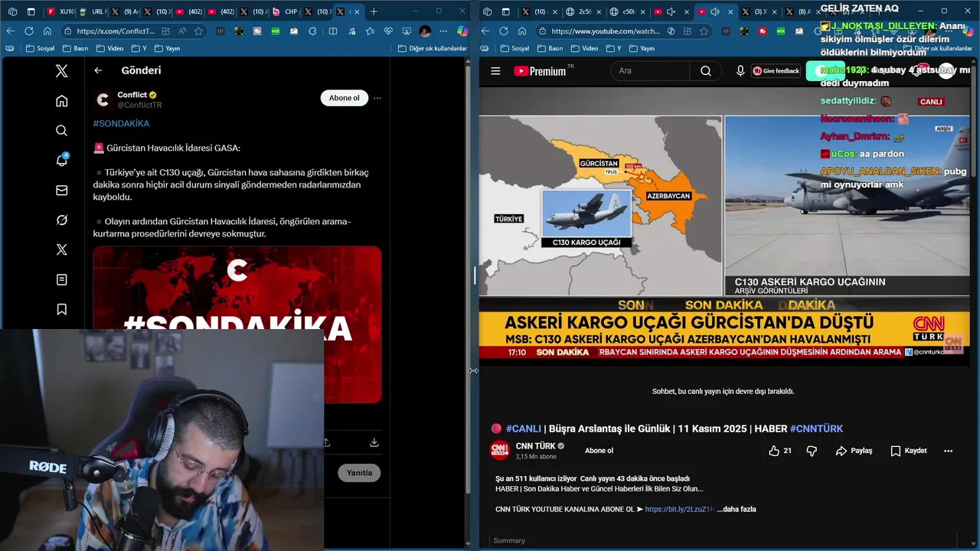The image size is (980, 551).
Task: Open the #SONDAKİKA hashtag link in post
Action: pos(121,123)
